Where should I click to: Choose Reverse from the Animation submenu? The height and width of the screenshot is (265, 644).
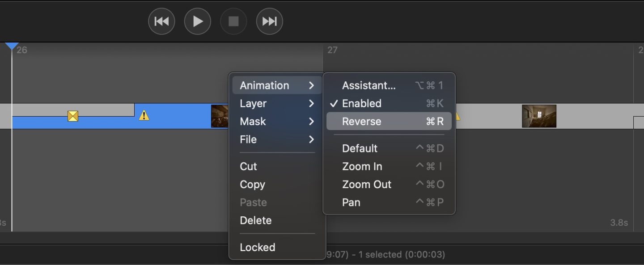[361, 122]
